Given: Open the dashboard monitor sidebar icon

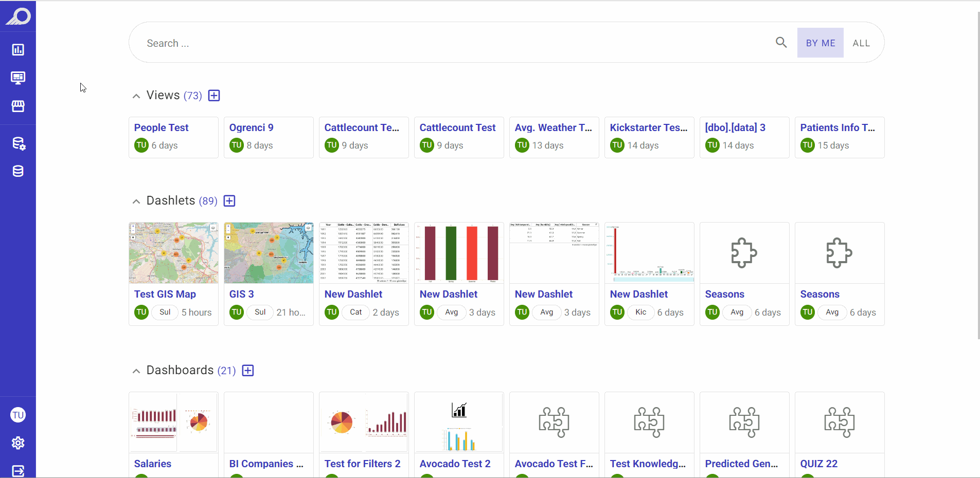Looking at the screenshot, I should click(x=18, y=78).
